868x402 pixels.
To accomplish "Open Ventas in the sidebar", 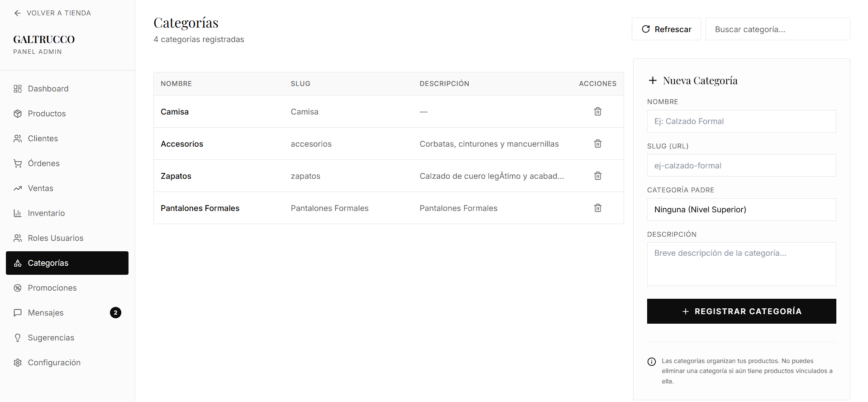I will click(x=40, y=188).
